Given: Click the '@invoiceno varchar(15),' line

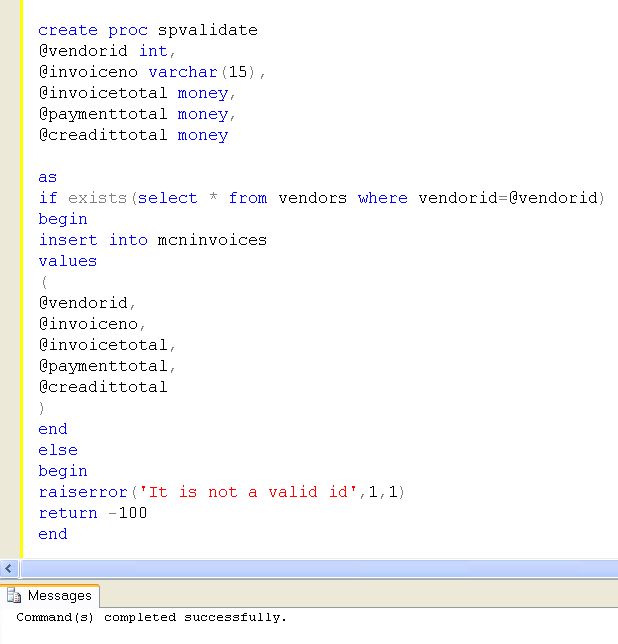Looking at the screenshot, I should (x=152, y=72).
